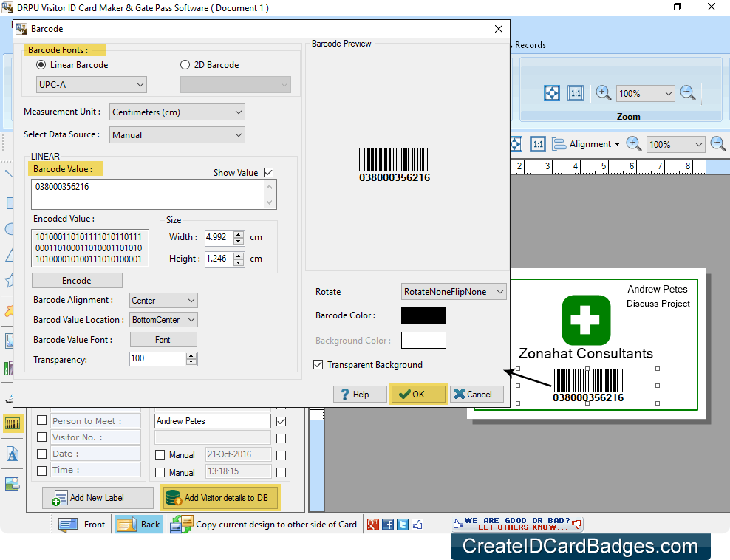
Task: Open the Barcode Alignment dropdown
Action: (x=163, y=301)
